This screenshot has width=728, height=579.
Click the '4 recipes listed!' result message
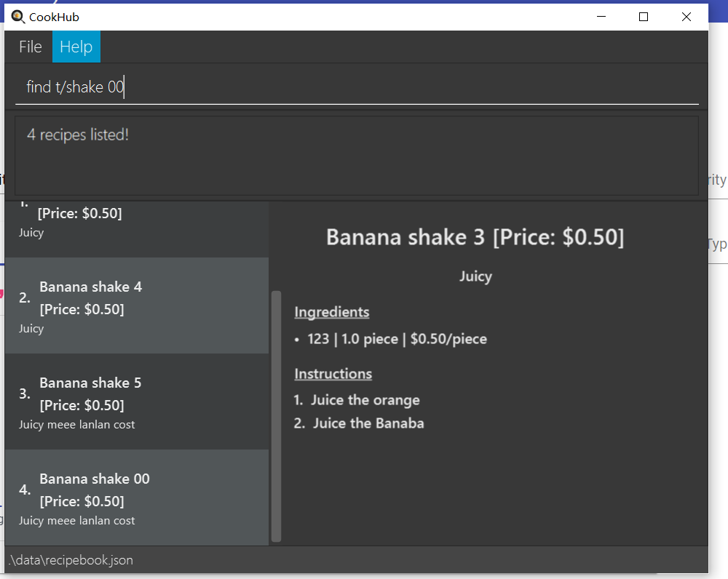pos(78,135)
